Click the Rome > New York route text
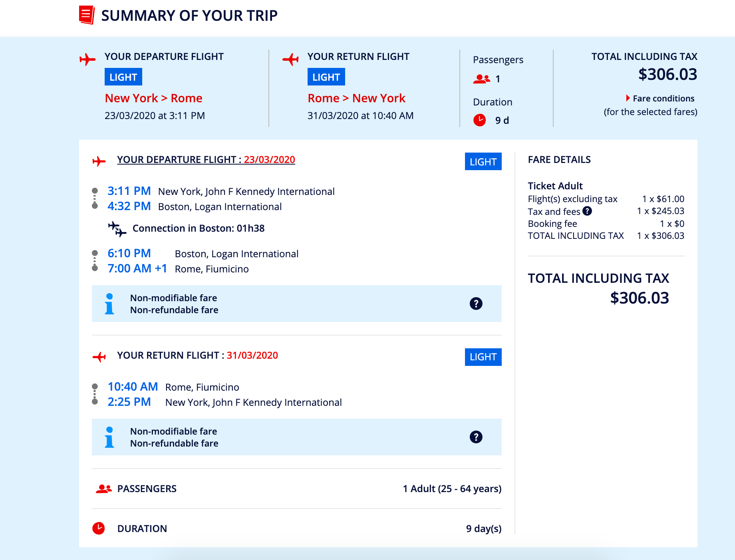735x560 pixels. pos(356,98)
